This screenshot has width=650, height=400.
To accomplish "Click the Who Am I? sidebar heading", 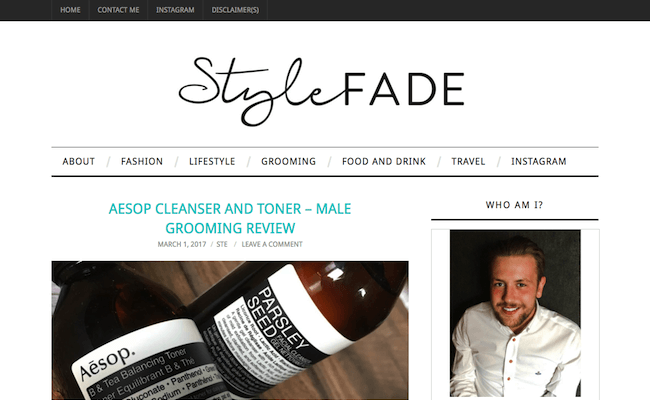I will pyautogui.click(x=514, y=205).
